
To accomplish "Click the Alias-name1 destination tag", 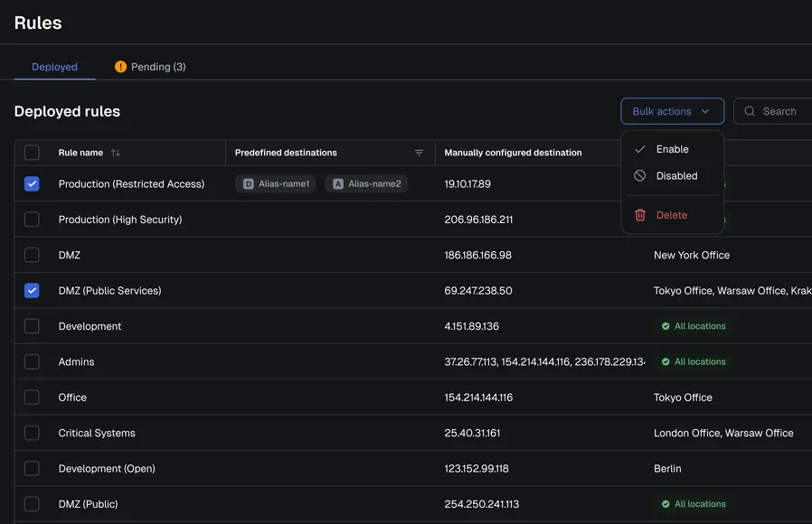I will coord(276,183).
